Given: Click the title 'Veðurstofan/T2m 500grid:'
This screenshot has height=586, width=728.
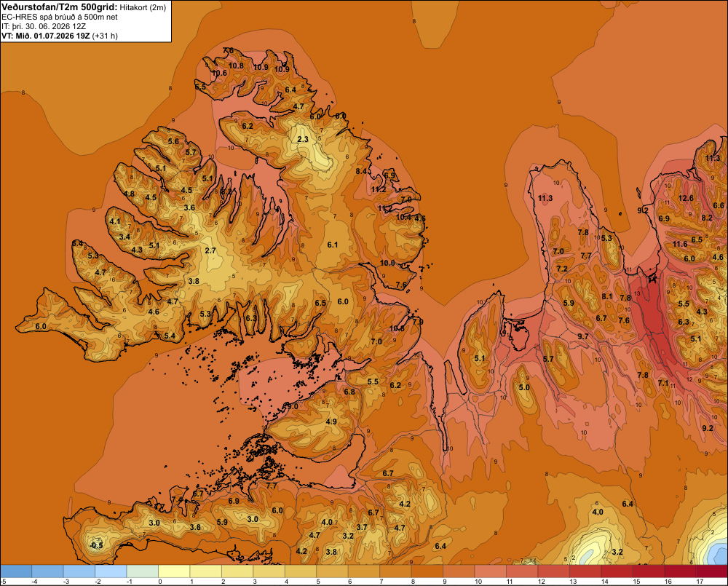Looking at the screenshot, I should (x=59, y=7).
